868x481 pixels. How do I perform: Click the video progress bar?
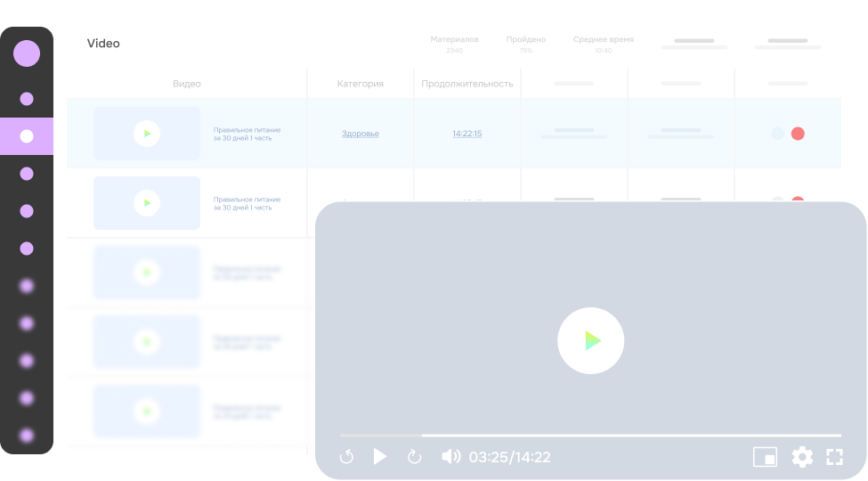pos(590,436)
